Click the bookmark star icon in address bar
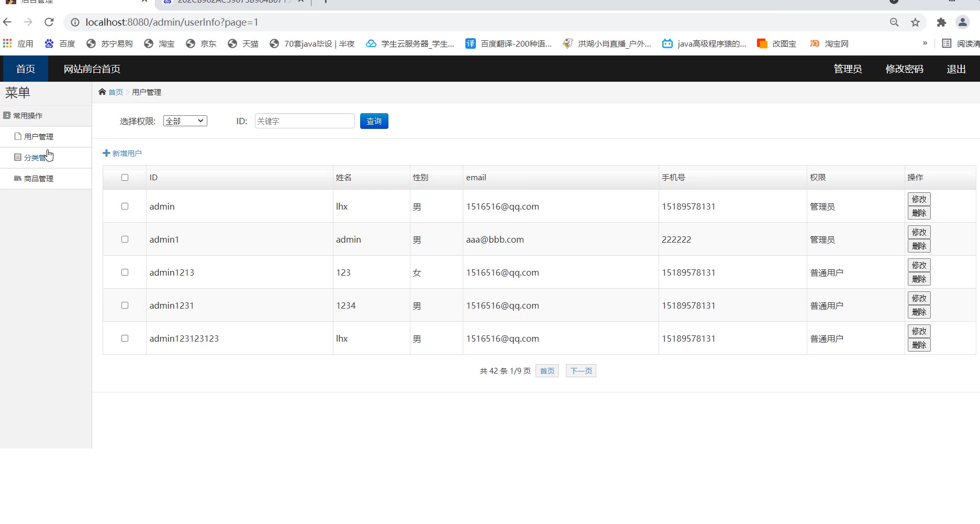 coord(915,22)
